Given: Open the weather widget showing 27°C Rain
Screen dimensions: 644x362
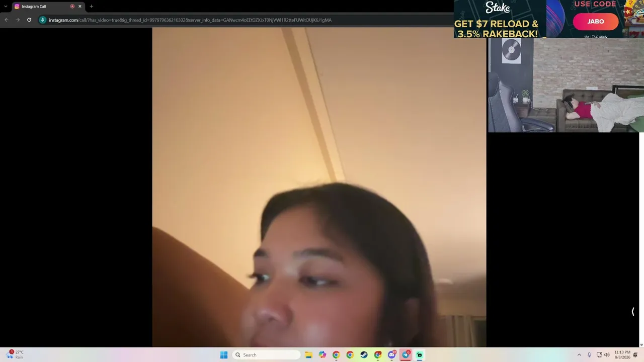Looking at the screenshot, I should [15, 354].
